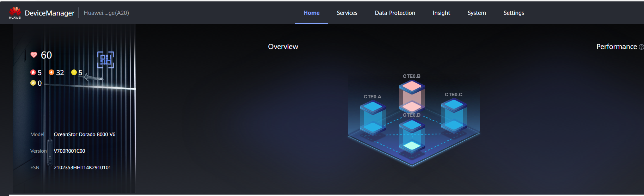644x196 pixels.
Task: Click the pink heart health score icon
Action: click(34, 55)
